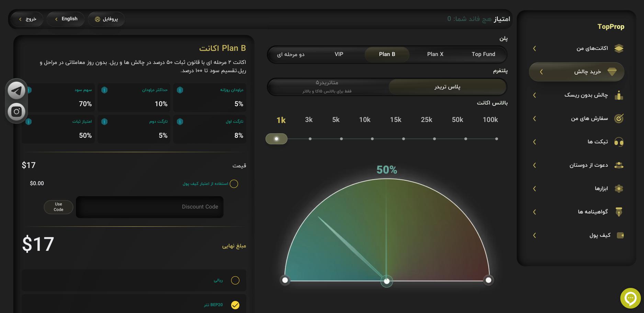Open the Instagram floating icon
The height and width of the screenshot is (313, 644).
16,112
